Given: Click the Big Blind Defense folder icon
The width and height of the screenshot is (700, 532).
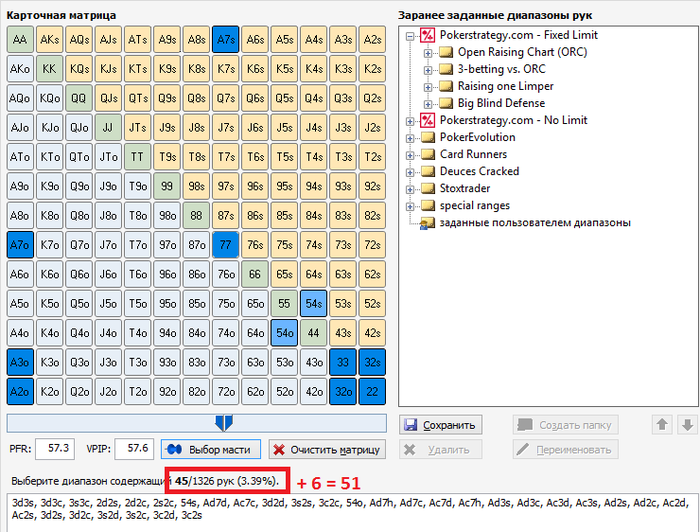Looking at the screenshot, I should click(x=446, y=103).
